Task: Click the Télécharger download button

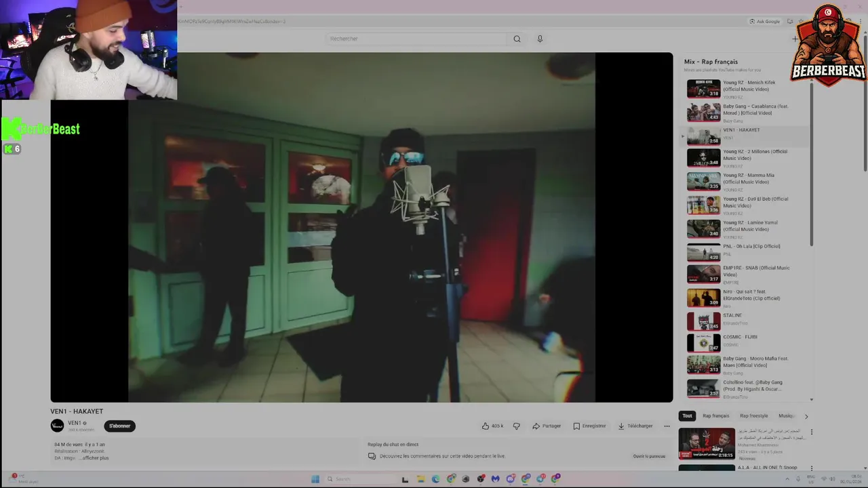Action: (x=635, y=426)
